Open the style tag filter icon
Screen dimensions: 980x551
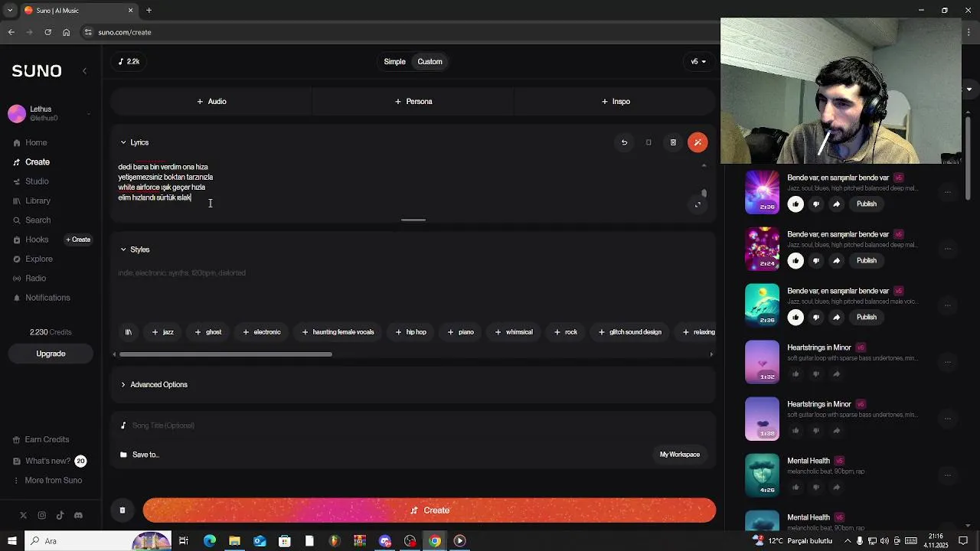(128, 332)
